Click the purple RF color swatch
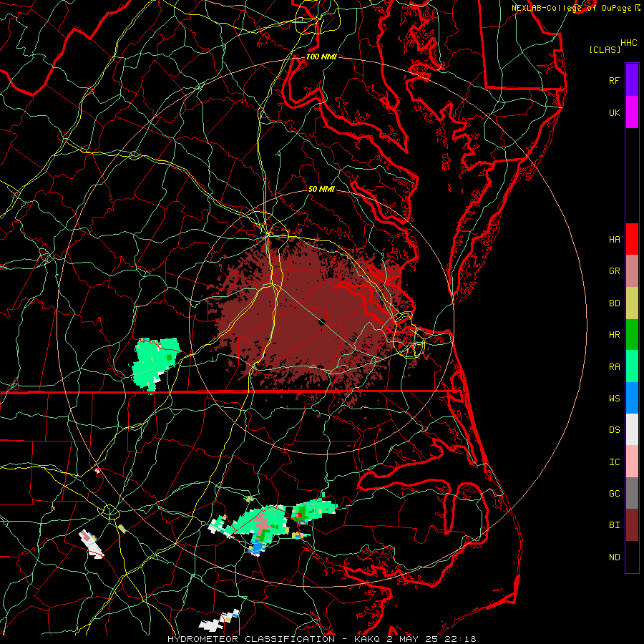644x644 pixels. point(632,80)
